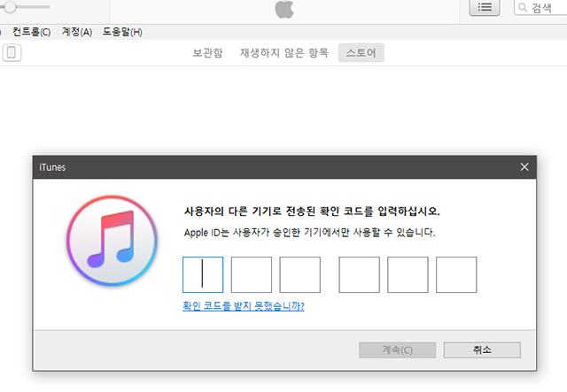The width and height of the screenshot is (567, 392).
Task: Click the 검색 search field
Action: [540, 8]
